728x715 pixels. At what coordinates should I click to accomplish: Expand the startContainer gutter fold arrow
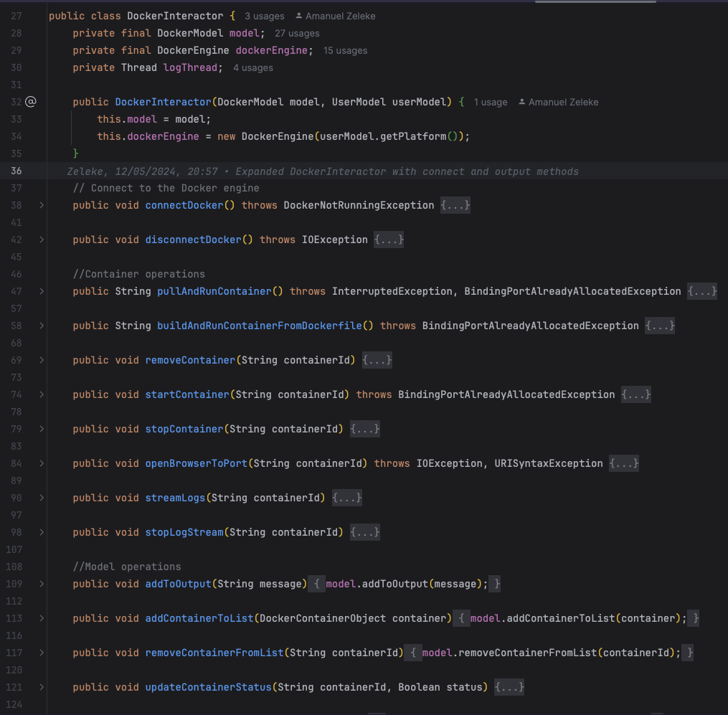point(42,394)
